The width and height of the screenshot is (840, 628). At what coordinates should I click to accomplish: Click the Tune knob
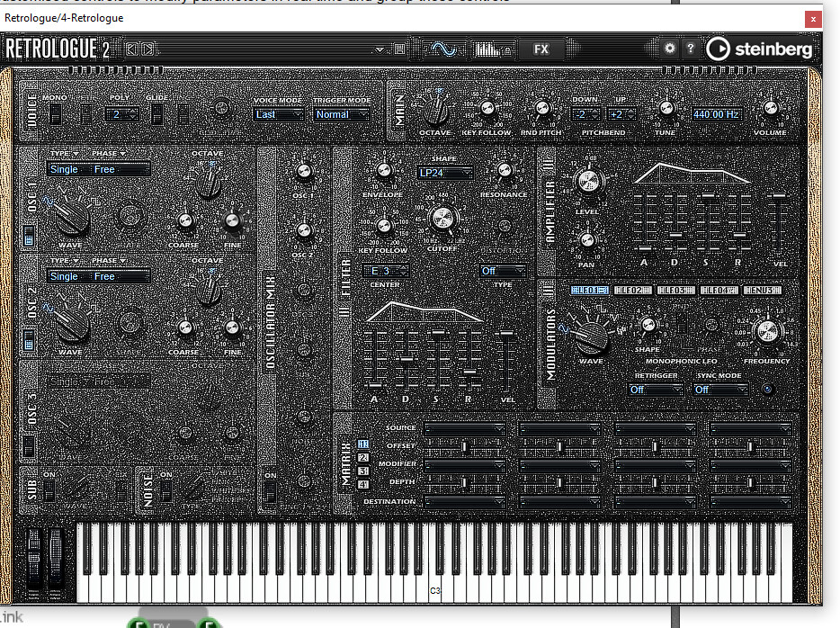click(x=666, y=108)
